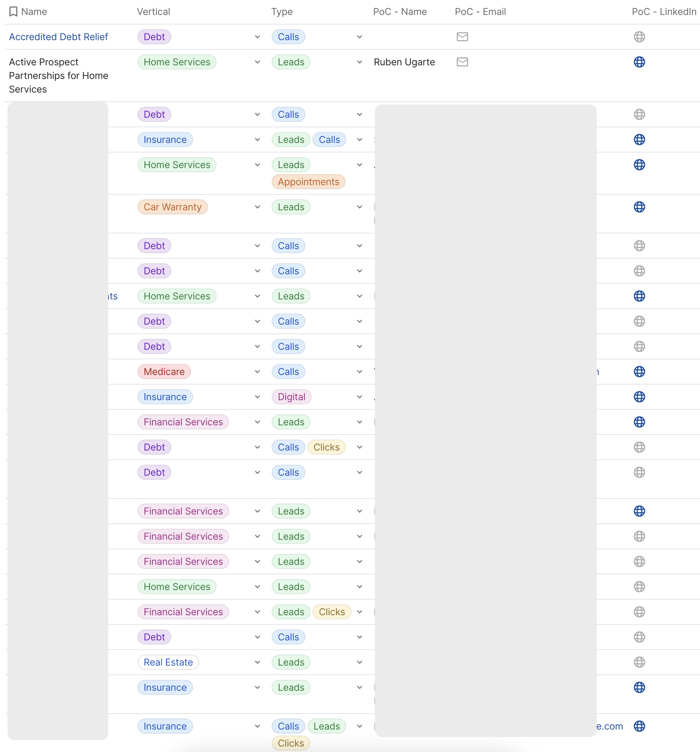Click the mail icon in Accredited Debt Relief row
This screenshot has height=752, width=700.
tap(462, 37)
